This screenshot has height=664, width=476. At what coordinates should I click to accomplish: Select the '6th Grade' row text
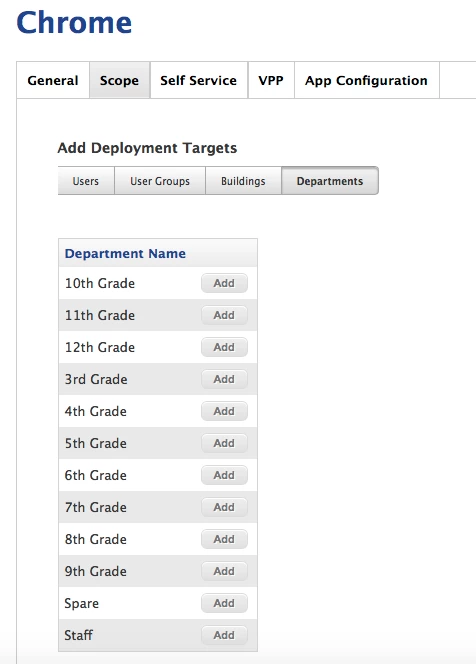[x=96, y=475]
